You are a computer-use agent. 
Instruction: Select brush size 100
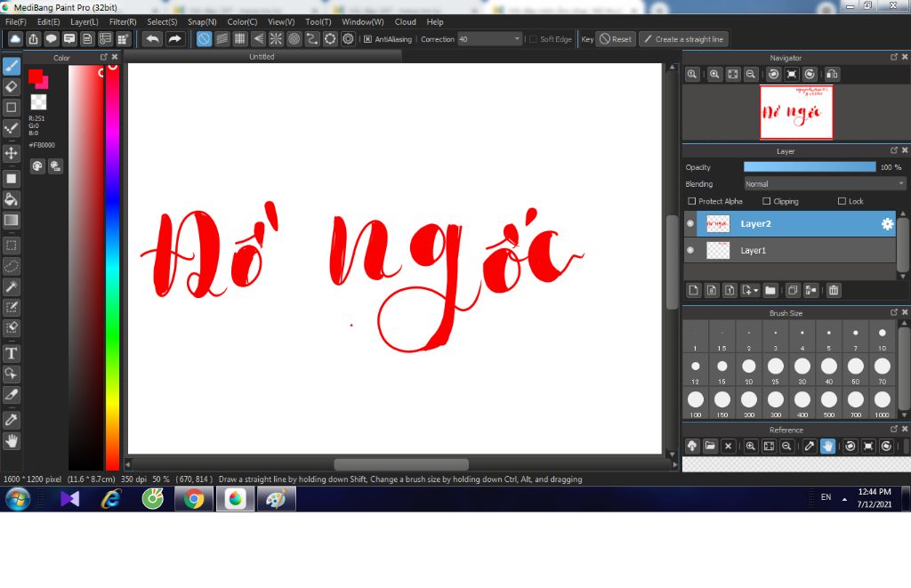(696, 403)
